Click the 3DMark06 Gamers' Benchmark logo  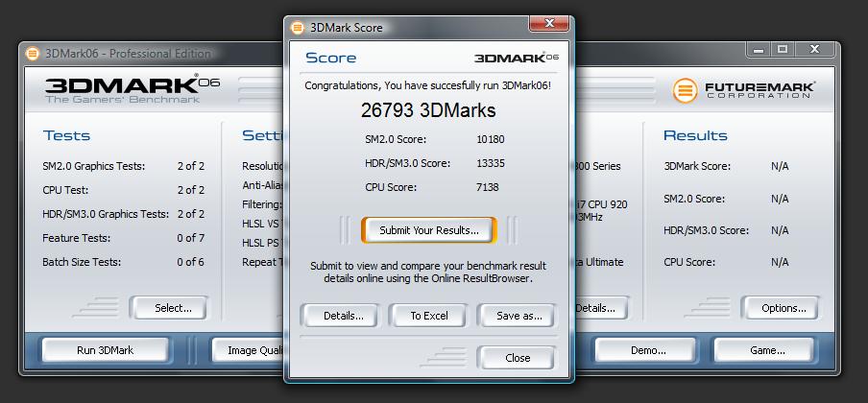tap(132, 88)
